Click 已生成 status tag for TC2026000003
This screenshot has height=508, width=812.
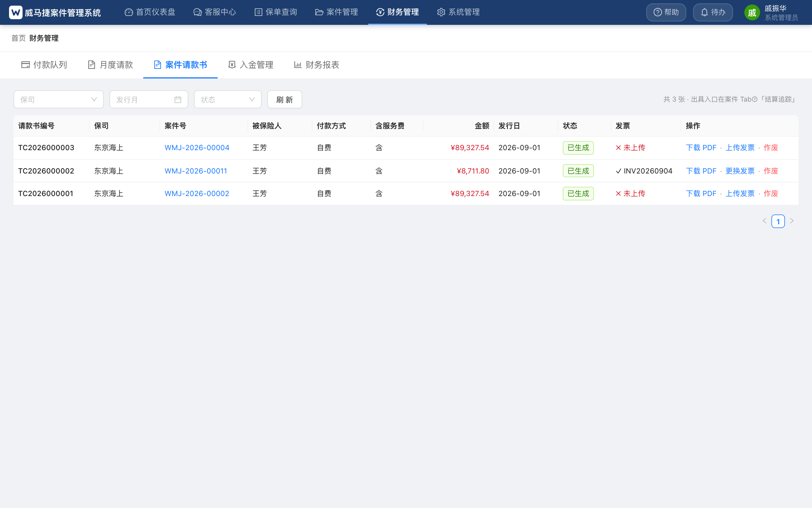578,148
